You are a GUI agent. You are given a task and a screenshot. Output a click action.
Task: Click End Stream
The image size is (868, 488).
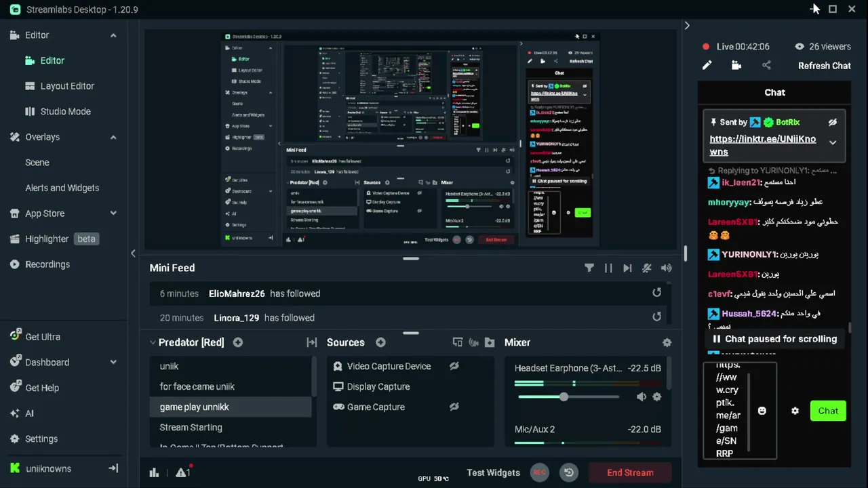[630, 472]
